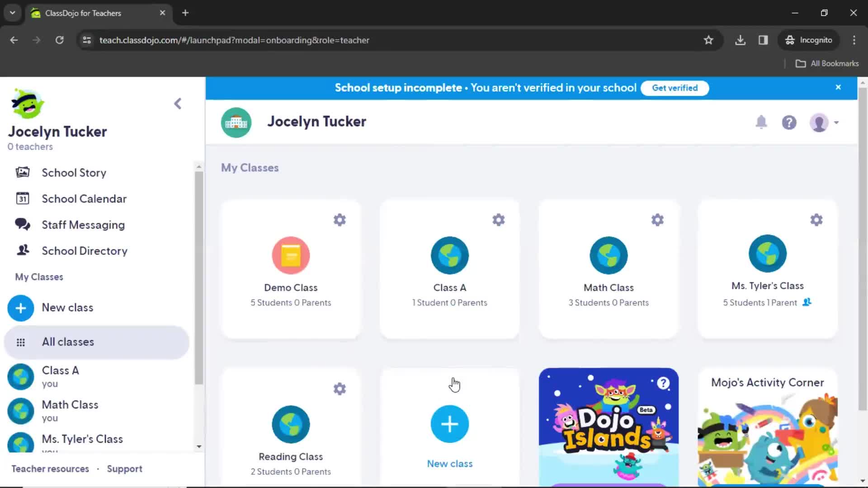Click the Reading Class title text
The width and height of the screenshot is (868, 488).
[291, 457]
